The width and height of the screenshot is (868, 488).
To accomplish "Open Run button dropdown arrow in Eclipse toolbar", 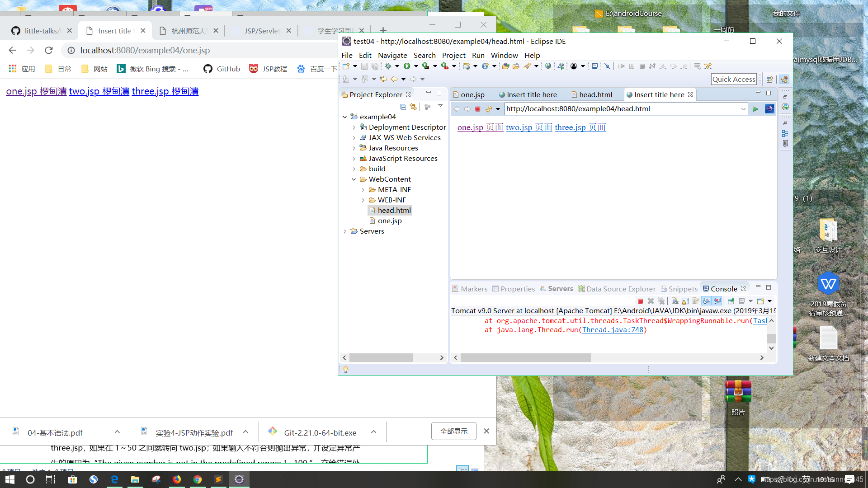I will 416,66.
